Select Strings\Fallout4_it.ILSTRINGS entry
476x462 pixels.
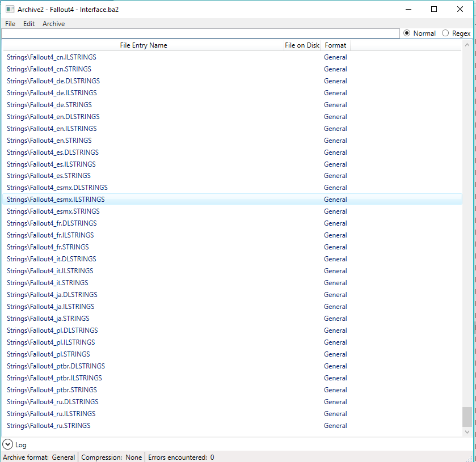[232, 270]
